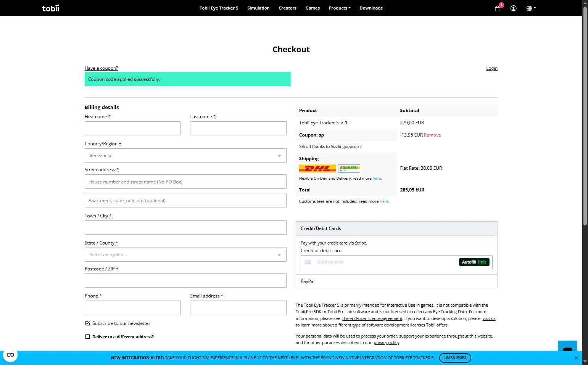Click the Login link
The height and width of the screenshot is (365, 588).
[x=492, y=68]
